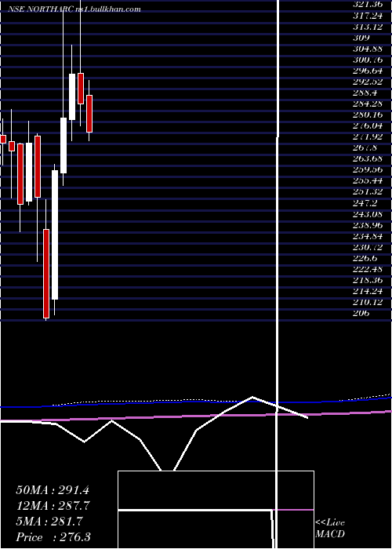This screenshot has width=392, height=549.
Task: Click the white MACD histogram box
Action: [216, 510]
